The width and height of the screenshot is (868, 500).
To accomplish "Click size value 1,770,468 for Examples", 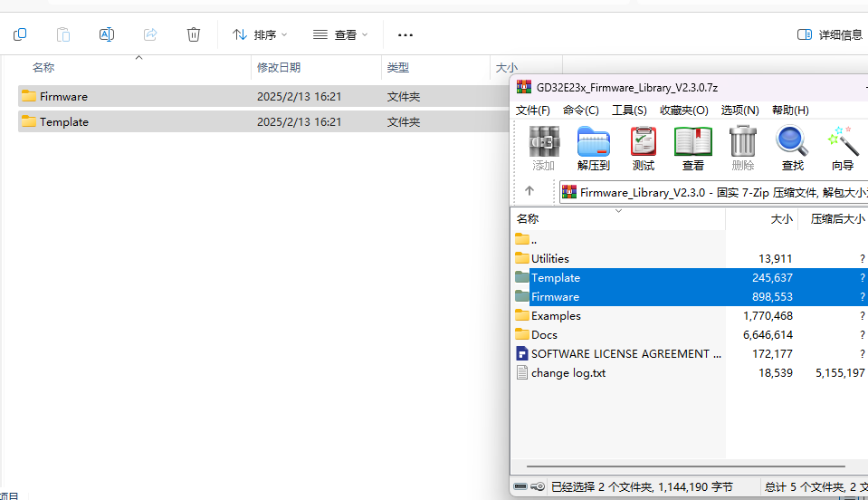I will coord(768,315).
